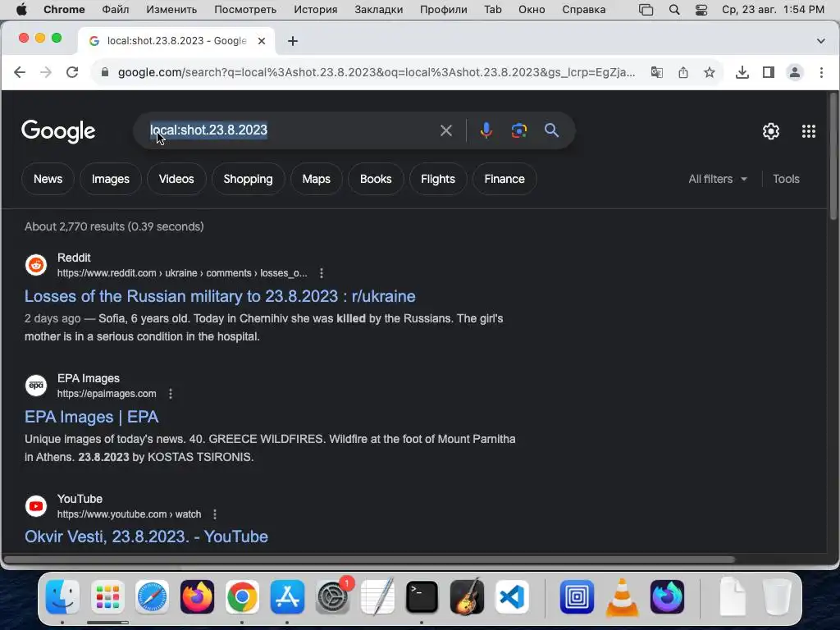The height and width of the screenshot is (630, 840).
Task: Click Google logo to go home
Action: tap(58, 131)
